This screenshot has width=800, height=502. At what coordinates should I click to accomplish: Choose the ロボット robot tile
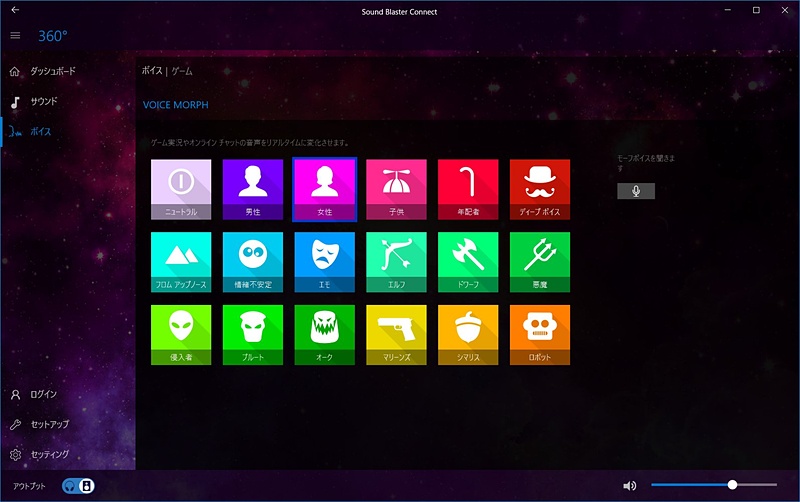coord(540,335)
